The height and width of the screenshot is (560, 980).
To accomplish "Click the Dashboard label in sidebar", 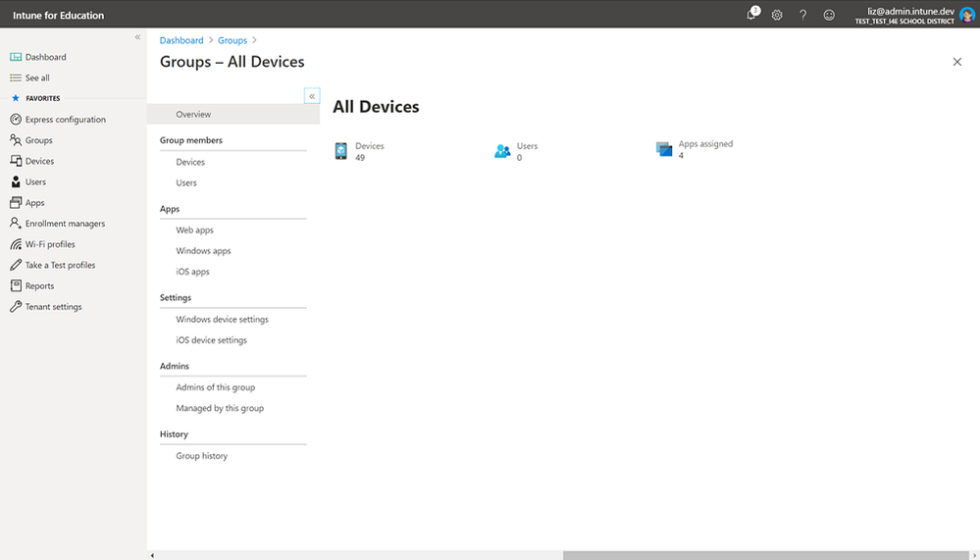I will (x=46, y=57).
